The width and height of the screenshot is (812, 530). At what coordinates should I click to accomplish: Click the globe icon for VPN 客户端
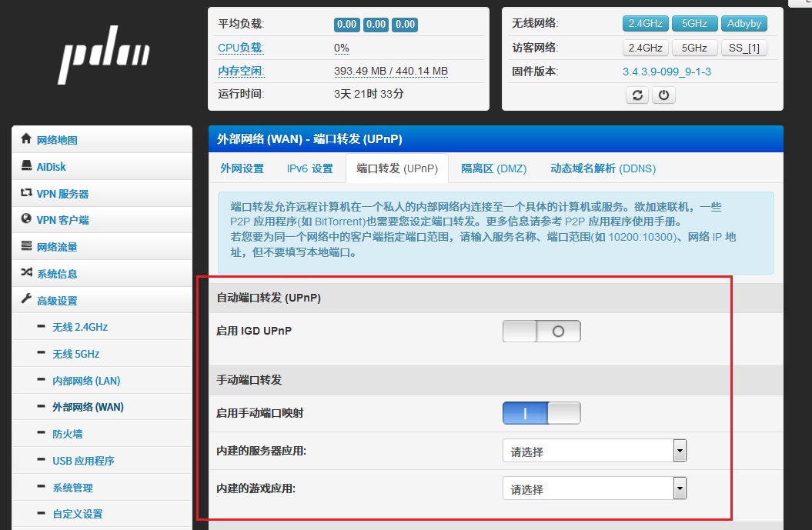pos(26,219)
